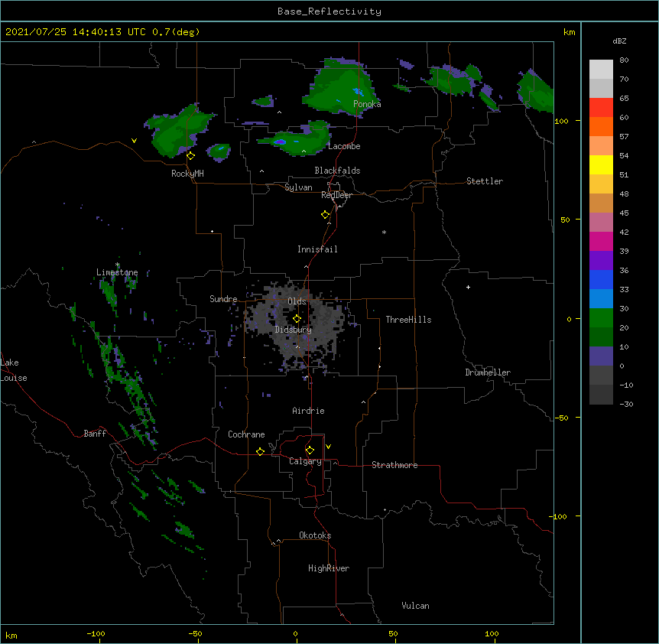Viewport: 659px width, 644px height.
Task: Click the Lake Louise label
Action: (x=14, y=370)
